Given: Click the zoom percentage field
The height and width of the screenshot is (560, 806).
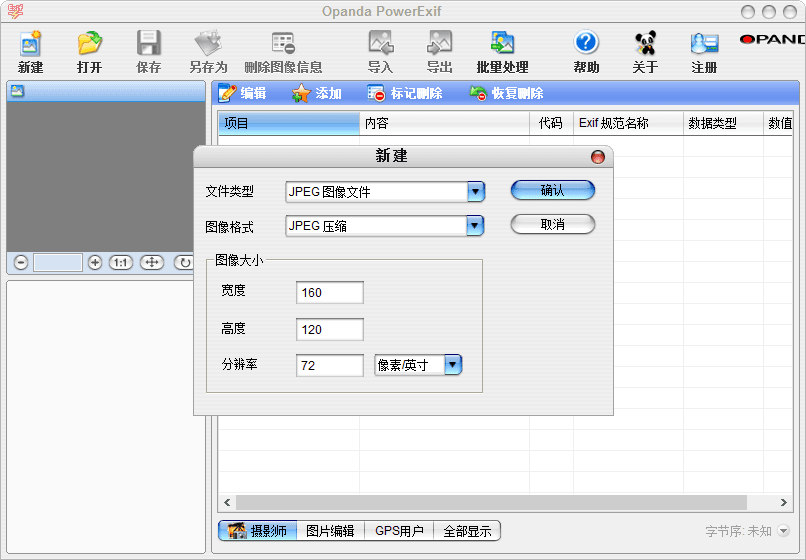Looking at the screenshot, I should (x=58, y=263).
